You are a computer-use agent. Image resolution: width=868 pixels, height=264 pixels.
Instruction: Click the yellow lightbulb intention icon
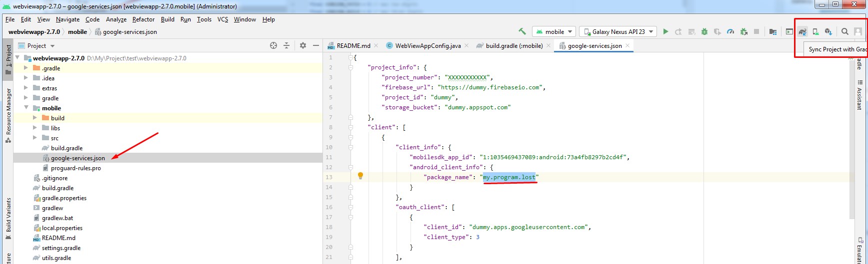[x=360, y=176]
